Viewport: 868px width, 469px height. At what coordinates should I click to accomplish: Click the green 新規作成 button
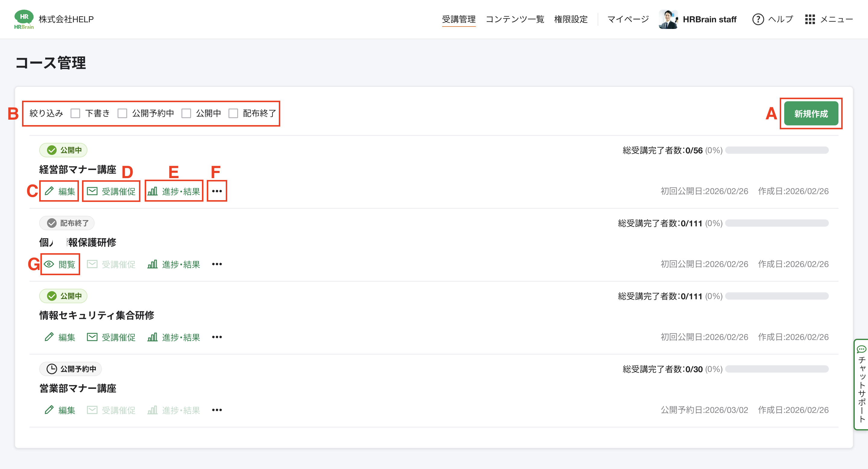(811, 114)
